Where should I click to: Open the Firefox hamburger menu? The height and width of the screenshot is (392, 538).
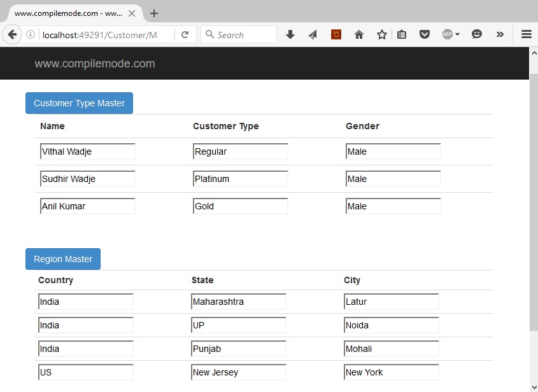pyautogui.click(x=526, y=35)
